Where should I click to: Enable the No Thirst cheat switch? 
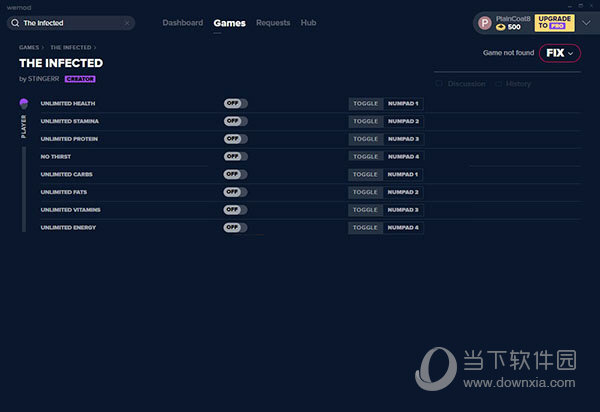click(235, 156)
